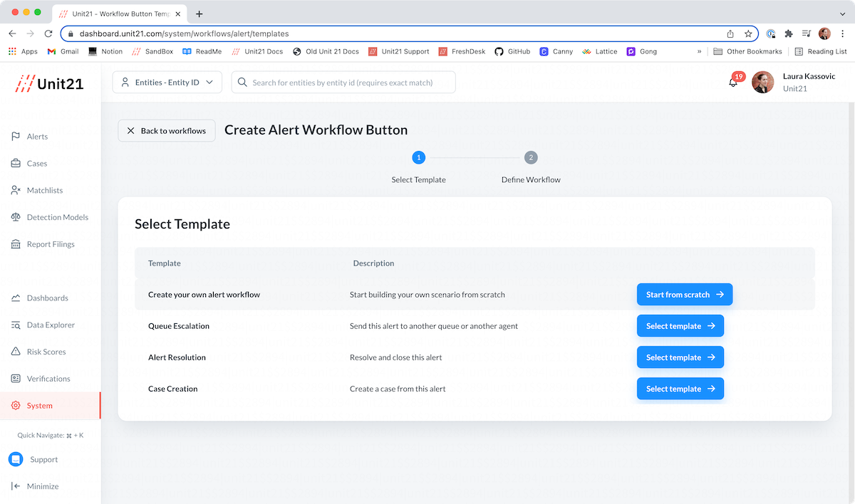The image size is (855, 504).
Task: Open Lattice bookmark
Action: tap(600, 51)
